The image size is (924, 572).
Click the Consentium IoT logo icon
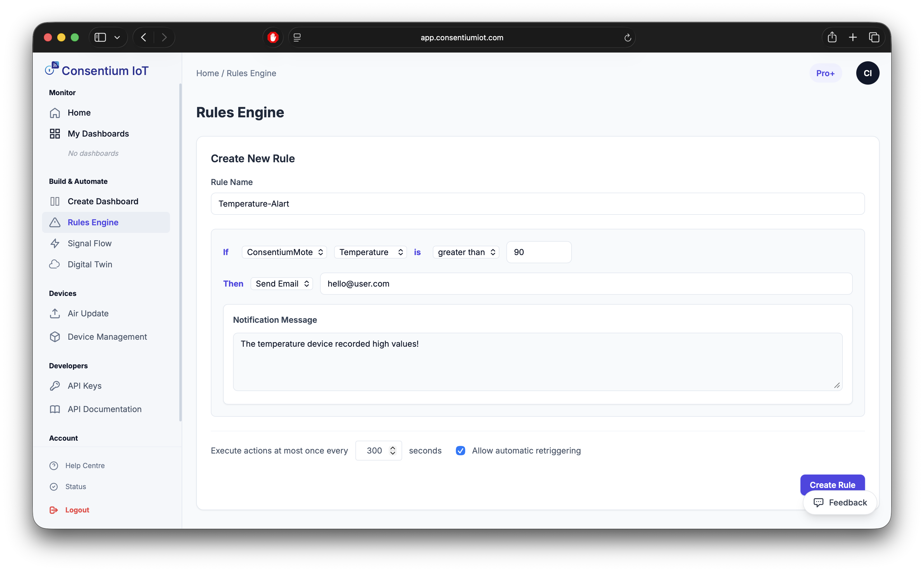[x=52, y=69]
